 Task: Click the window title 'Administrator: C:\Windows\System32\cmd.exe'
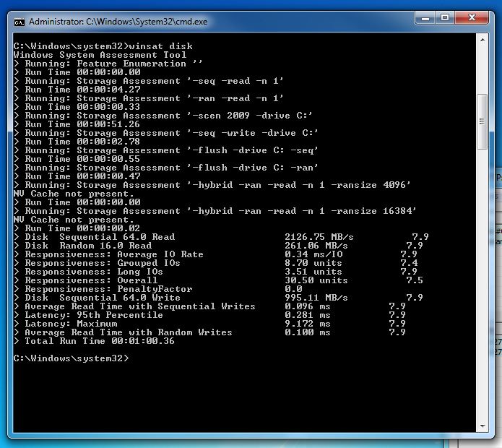coord(118,22)
